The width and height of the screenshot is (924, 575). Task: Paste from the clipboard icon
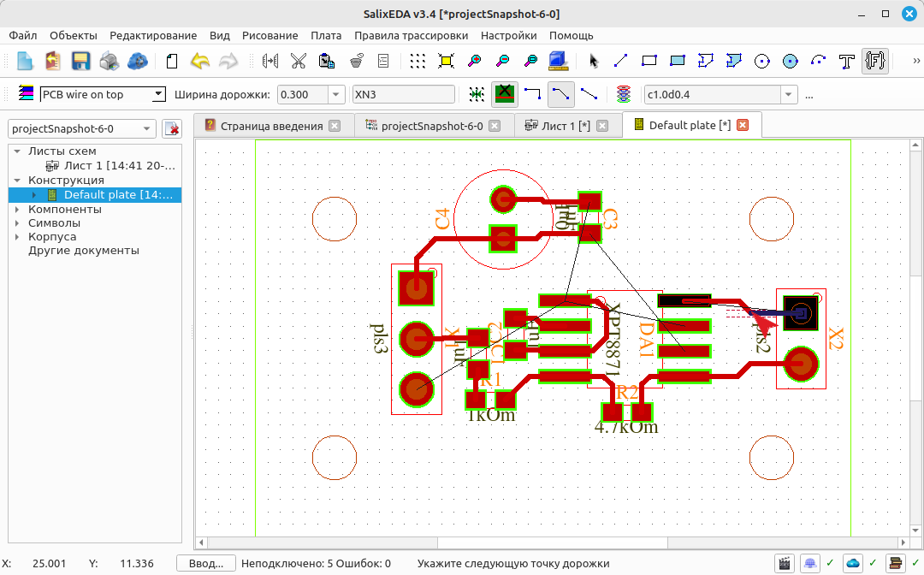tap(327, 61)
